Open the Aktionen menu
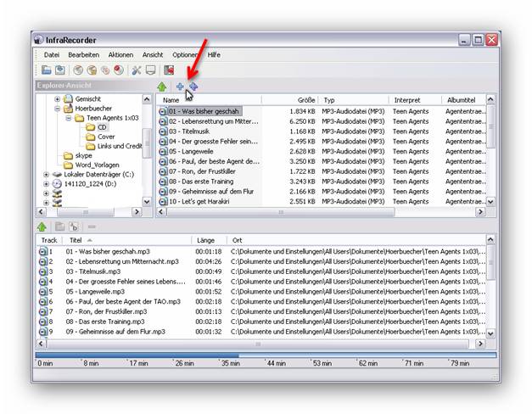 point(120,54)
